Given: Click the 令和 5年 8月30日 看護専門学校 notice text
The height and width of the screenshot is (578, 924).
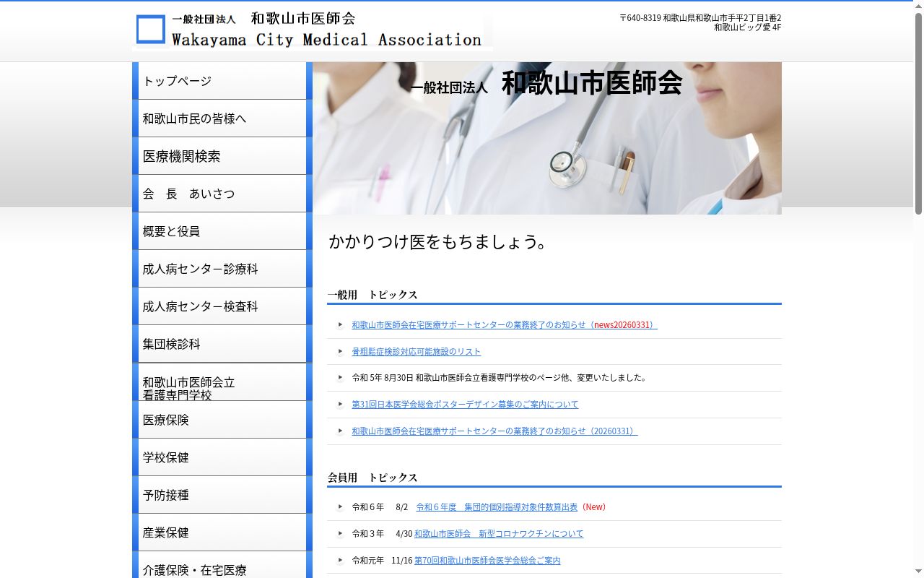Looking at the screenshot, I should (x=499, y=378).
